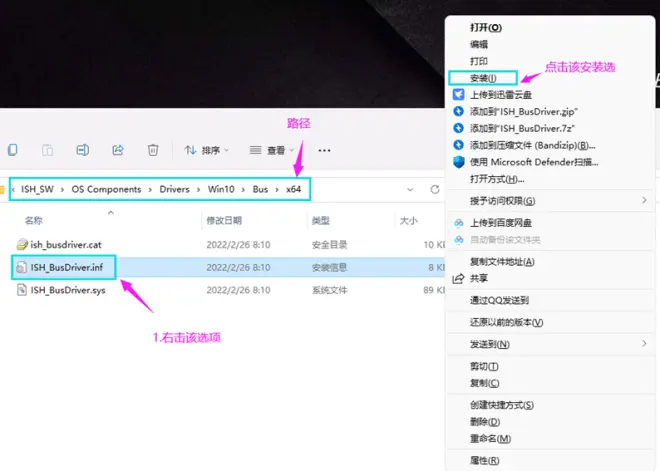660x471 pixels.
Task: Open the 查看 view dropdown
Action: (x=271, y=150)
